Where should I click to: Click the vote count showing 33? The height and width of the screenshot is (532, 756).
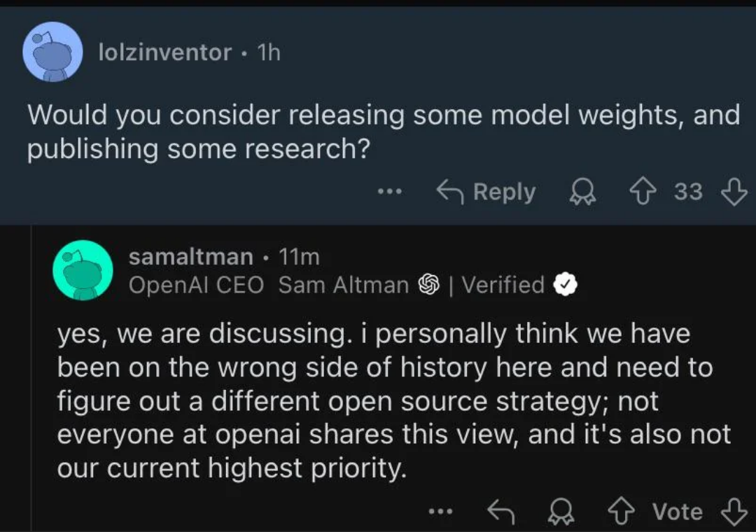pyautogui.click(x=689, y=191)
